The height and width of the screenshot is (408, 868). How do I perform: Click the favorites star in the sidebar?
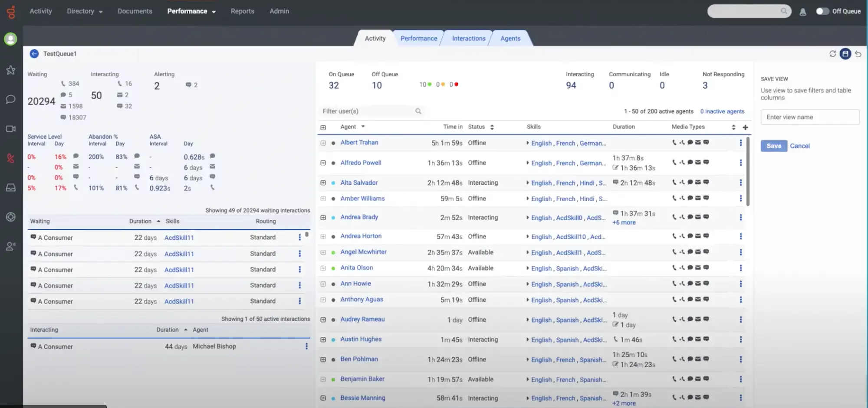click(x=10, y=70)
